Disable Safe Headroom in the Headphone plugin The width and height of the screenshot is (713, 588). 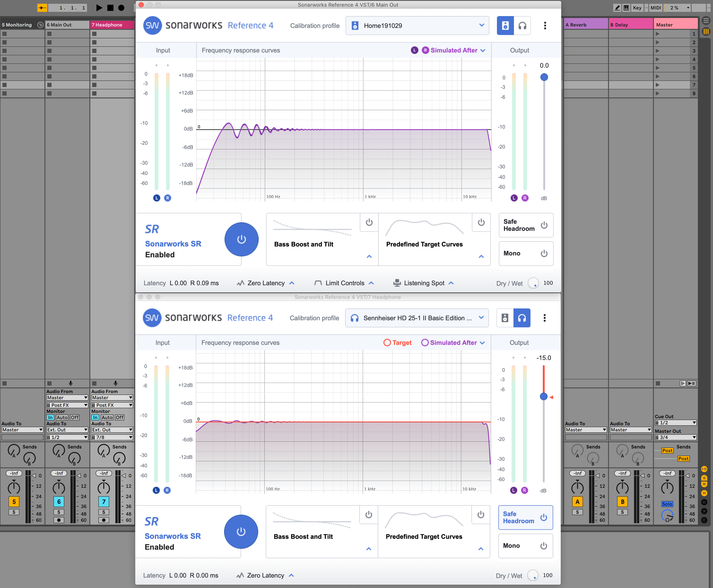coord(543,517)
